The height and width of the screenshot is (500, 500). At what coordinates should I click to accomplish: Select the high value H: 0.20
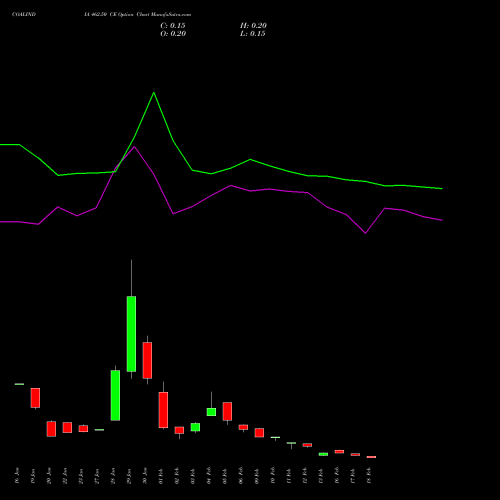point(253,26)
